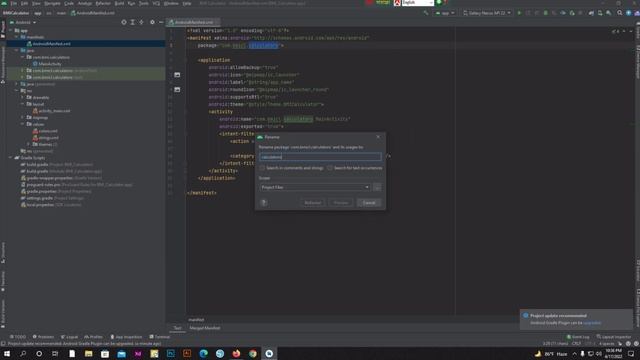The image size is (640, 360).
Task: Open the Event Log in status bar
Action: tap(578, 337)
